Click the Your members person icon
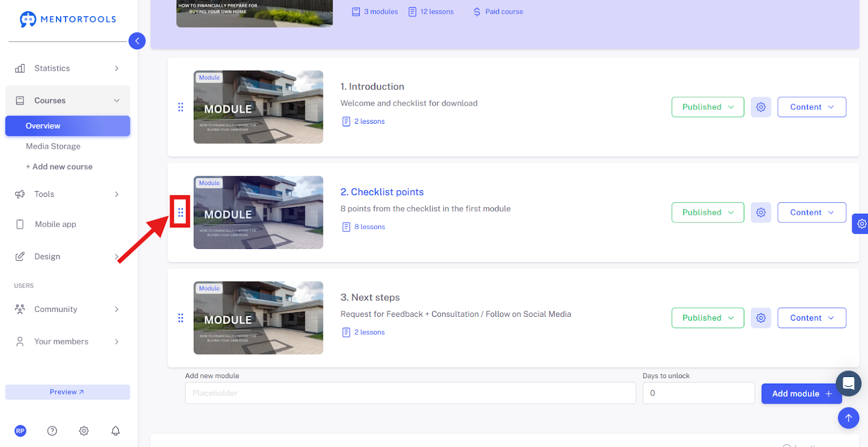This screenshot has height=447, width=868. [x=20, y=341]
